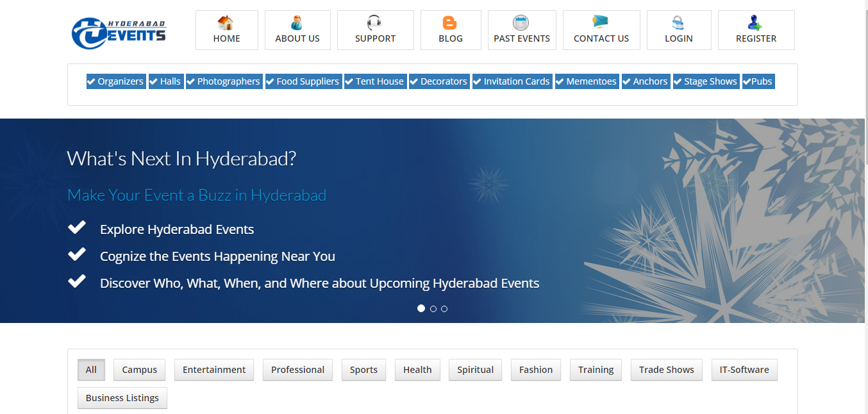Viewport: 868px width, 414px height.
Task: Go to the SUPPORT page
Action: tap(376, 30)
